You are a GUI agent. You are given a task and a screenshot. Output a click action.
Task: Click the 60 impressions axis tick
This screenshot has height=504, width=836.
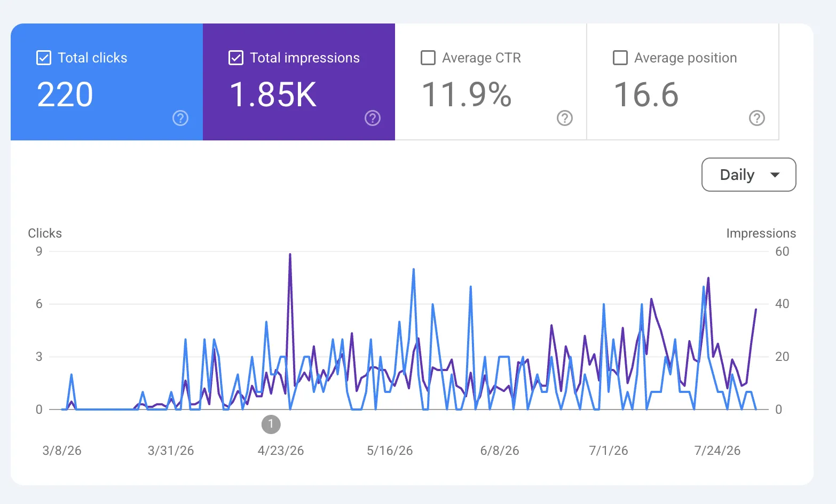point(782,251)
